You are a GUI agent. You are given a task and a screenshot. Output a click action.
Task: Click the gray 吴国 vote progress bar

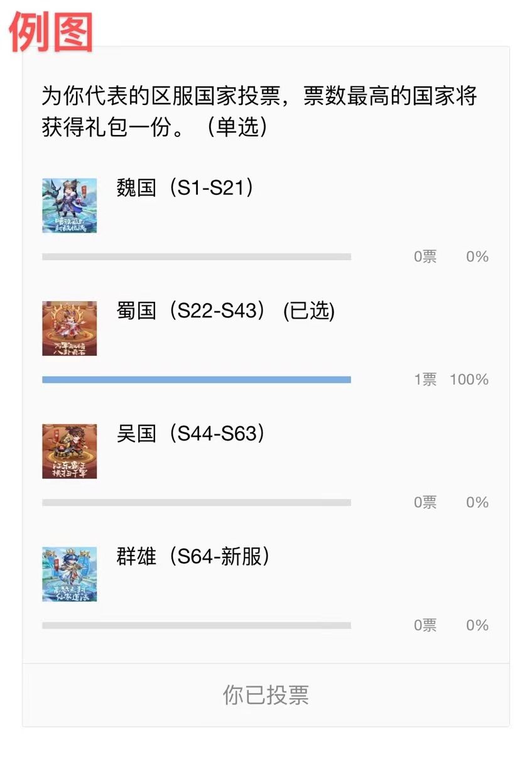[196, 502]
